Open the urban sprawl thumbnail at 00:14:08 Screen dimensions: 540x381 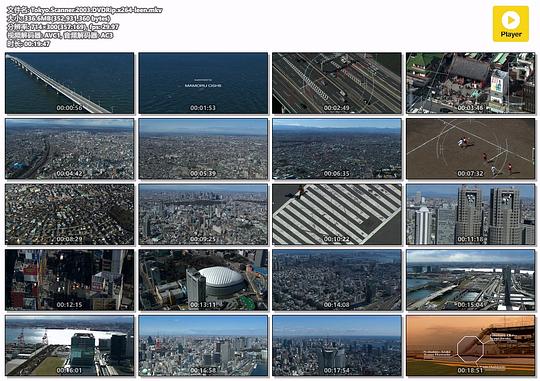pyautogui.click(x=337, y=280)
